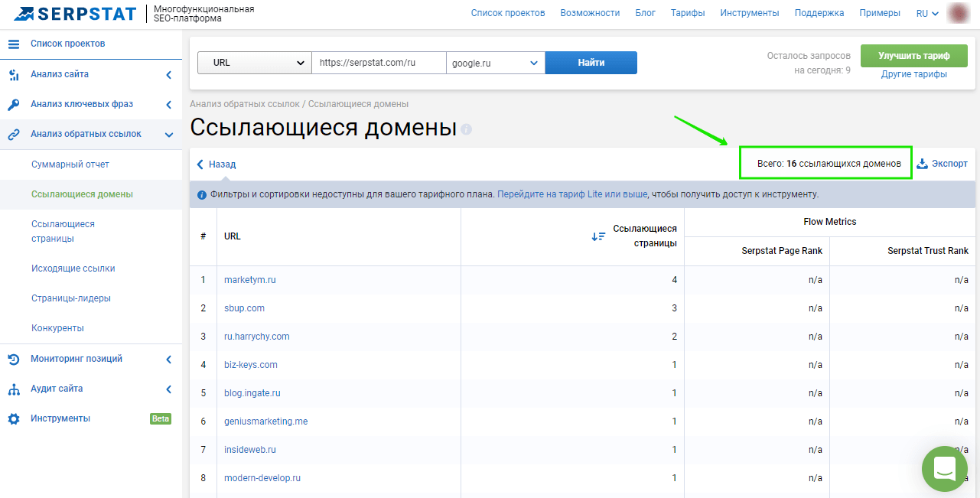Click the referring pages count 4 for marketym.ru

click(x=675, y=280)
